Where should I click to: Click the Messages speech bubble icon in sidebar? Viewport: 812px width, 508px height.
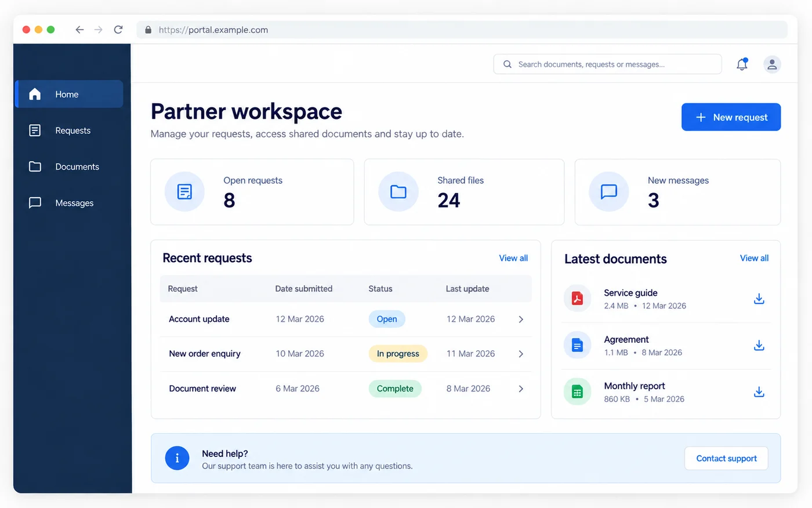35,203
